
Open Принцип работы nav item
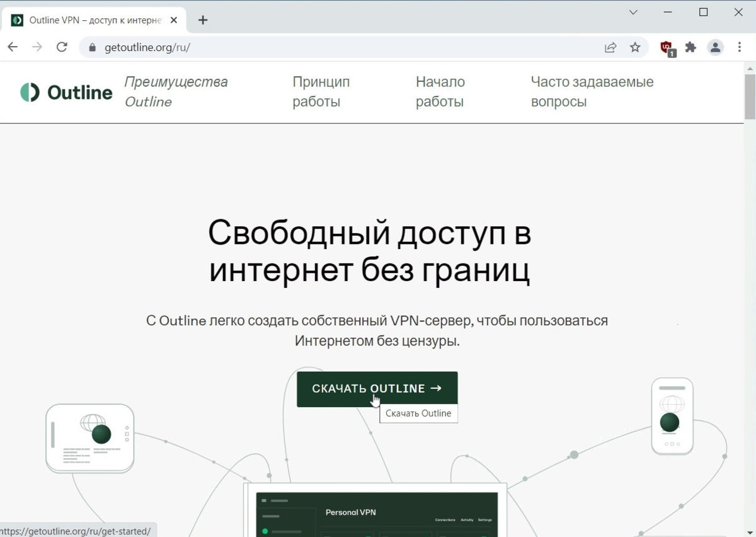pyautogui.click(x=321, y=92)
